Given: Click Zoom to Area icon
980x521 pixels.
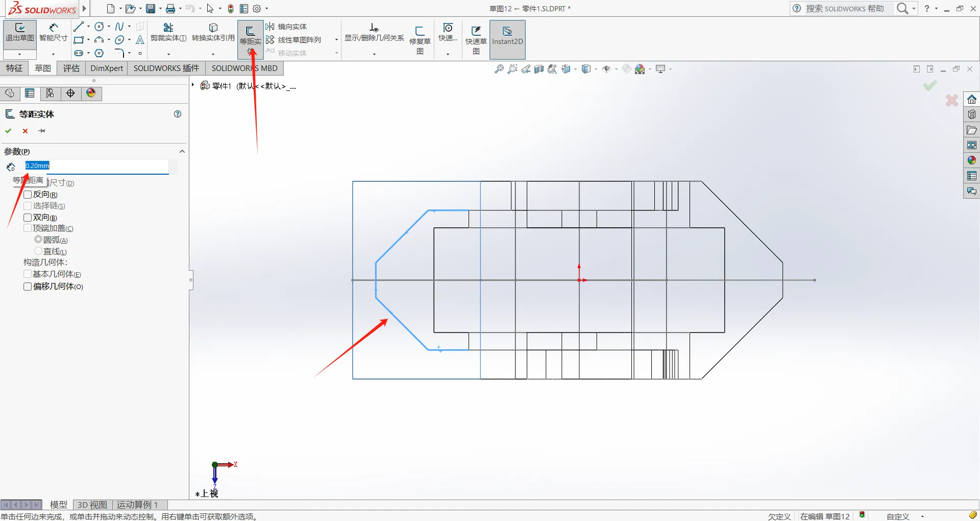Looking at the screenshot, I should pos(512,69).
